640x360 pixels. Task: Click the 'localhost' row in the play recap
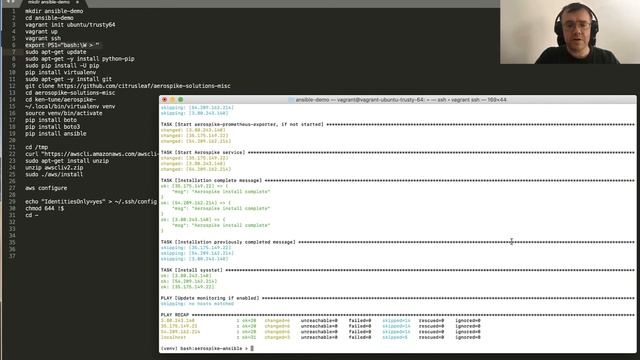(x=320, y=338)
